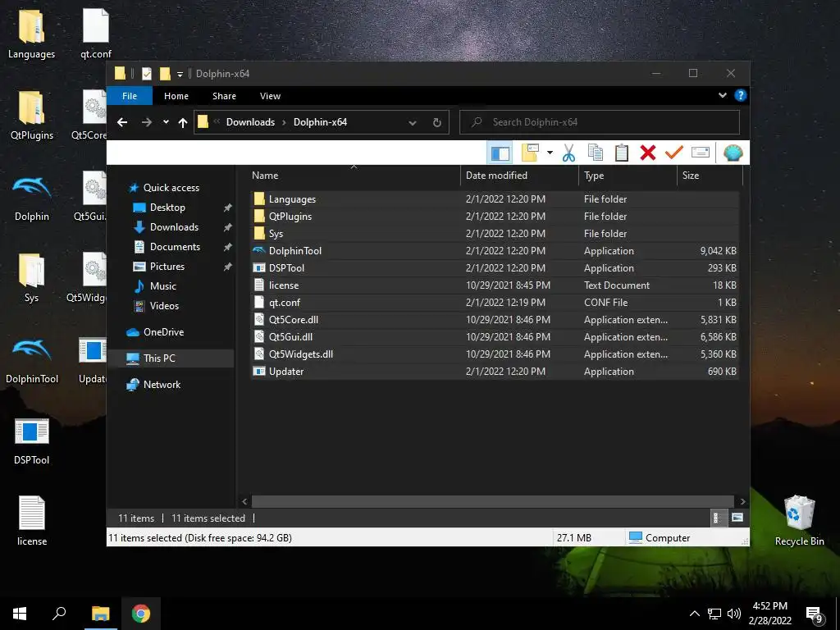Select the Recycle Bin desktop icon
This screenshot has height=630, width=840.
click(x=799, y=521)
